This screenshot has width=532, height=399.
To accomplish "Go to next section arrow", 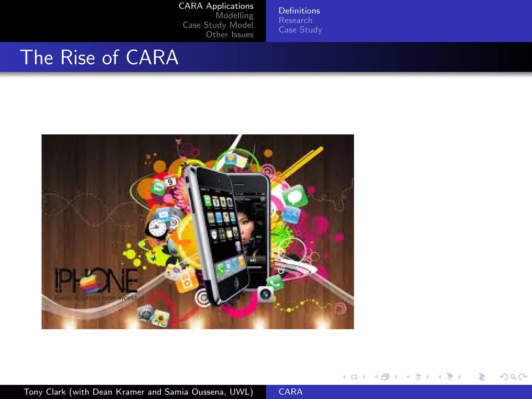I will tap(460, 377).
